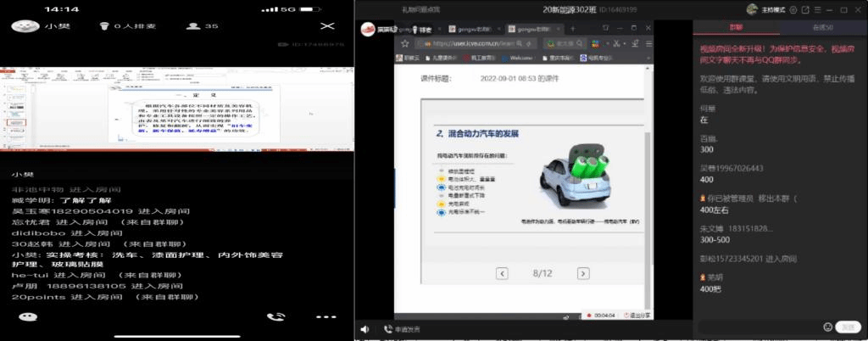
Task: Select the highlighted slide thumbnail in PowerPoint panel
Action: [17, 121]
